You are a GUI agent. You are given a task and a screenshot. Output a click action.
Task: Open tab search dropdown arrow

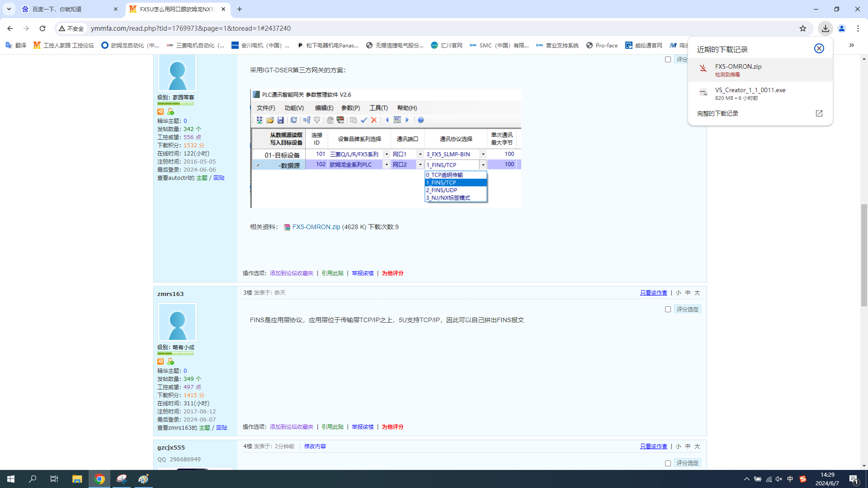point(9,9)
